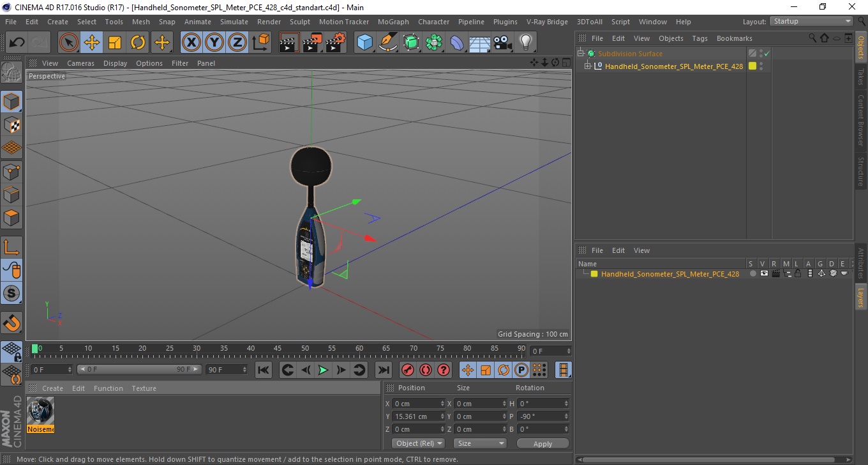
Task: Toggle layer lock icon for Handheld_Sonometer layer
Action: click(798, 273)
